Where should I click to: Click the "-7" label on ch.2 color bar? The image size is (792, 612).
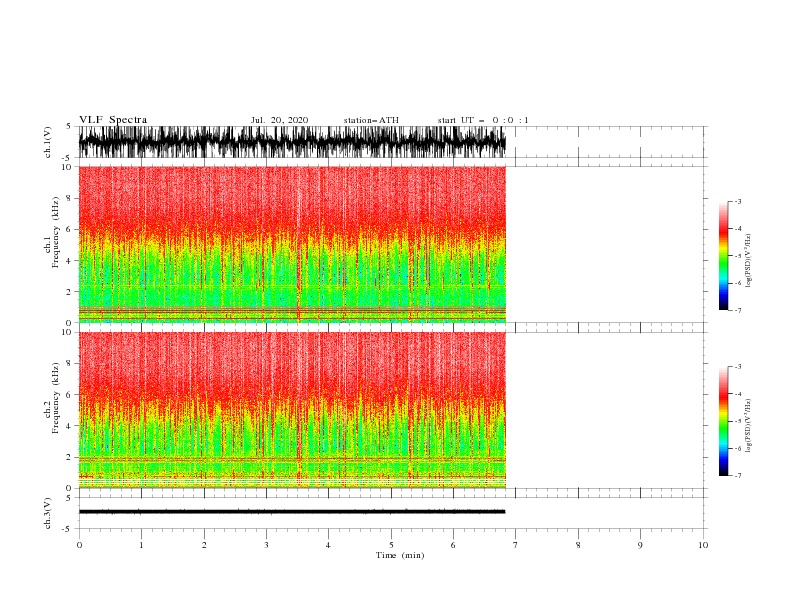[738, 476]
